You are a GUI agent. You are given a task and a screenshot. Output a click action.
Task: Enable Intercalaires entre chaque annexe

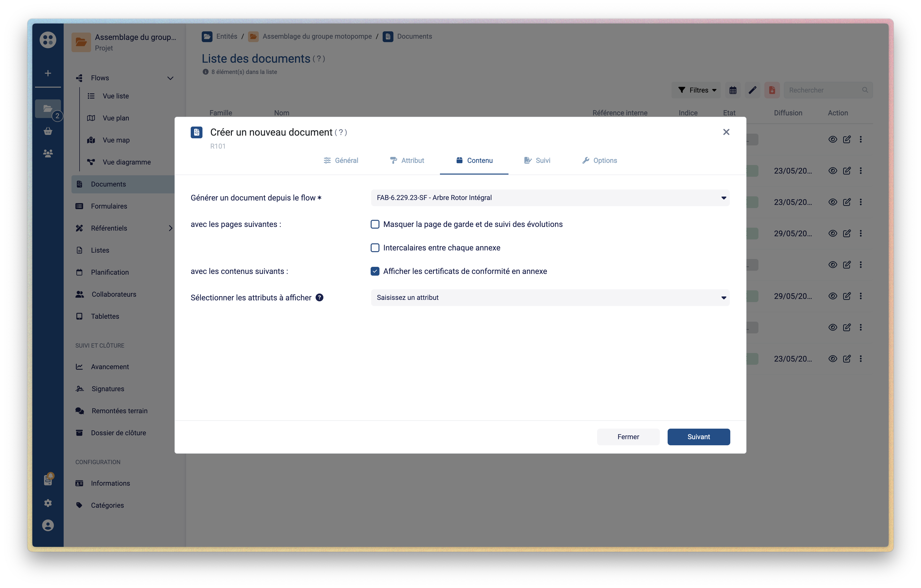tap(375, 248)
